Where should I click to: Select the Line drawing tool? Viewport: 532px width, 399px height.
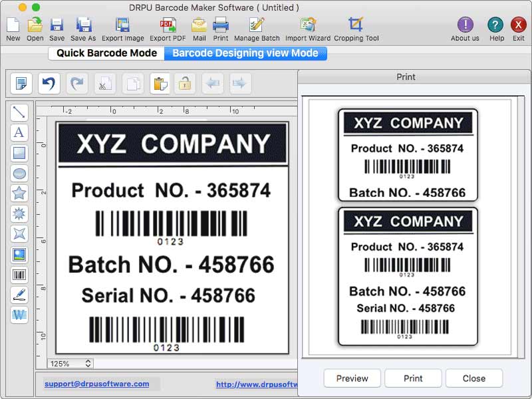(x=19, y=112)
